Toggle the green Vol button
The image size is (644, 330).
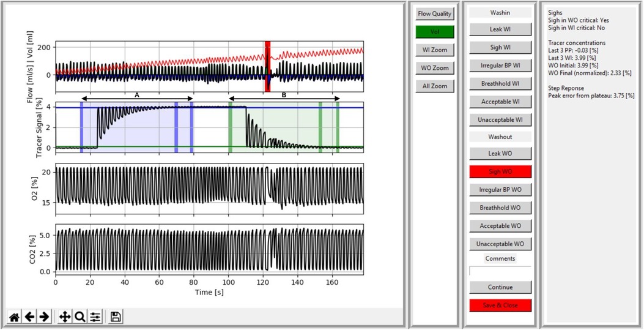435,32
